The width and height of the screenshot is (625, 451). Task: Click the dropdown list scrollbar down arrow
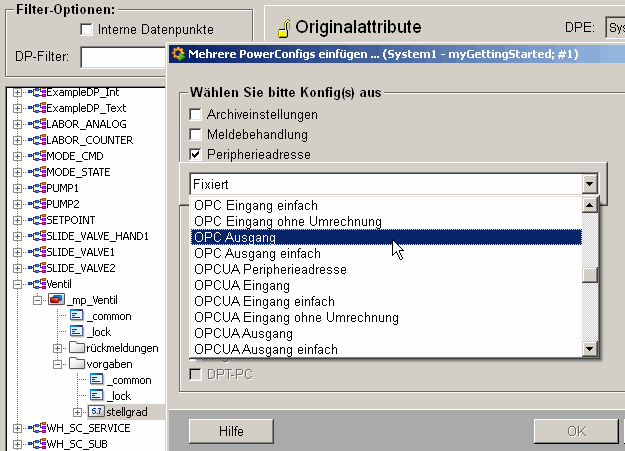pos(591,347)
